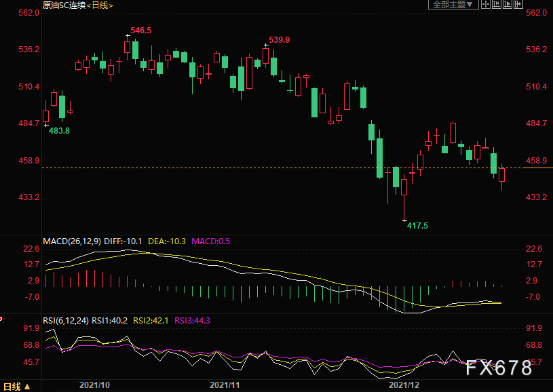
Task: Click the MACD(26,12,9) indicator label
Action: tap(72, 241)
